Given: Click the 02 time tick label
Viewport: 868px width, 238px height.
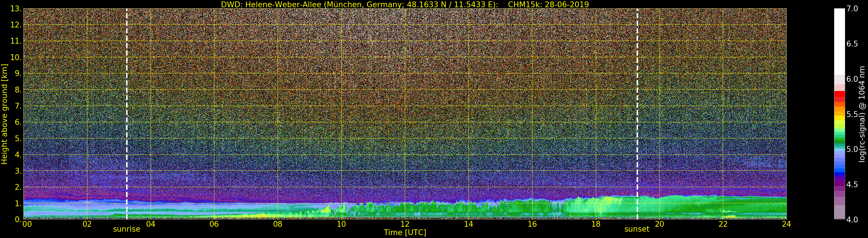Looking at the screenshot, I should coord(87,224).
